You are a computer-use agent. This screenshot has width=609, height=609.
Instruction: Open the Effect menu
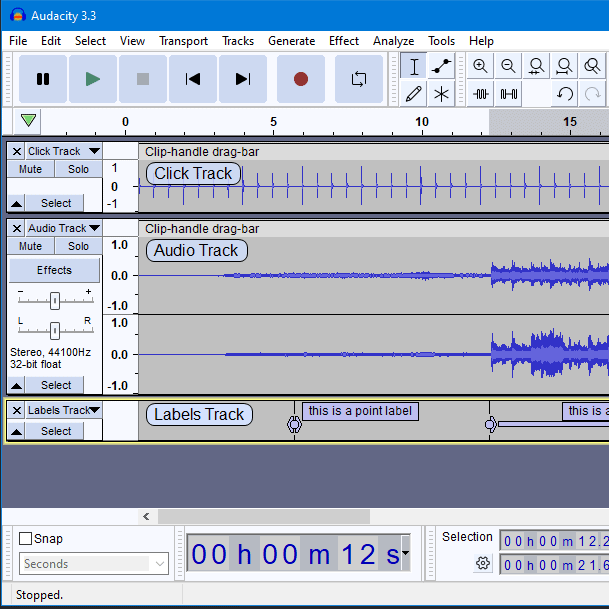pos(344,41)
